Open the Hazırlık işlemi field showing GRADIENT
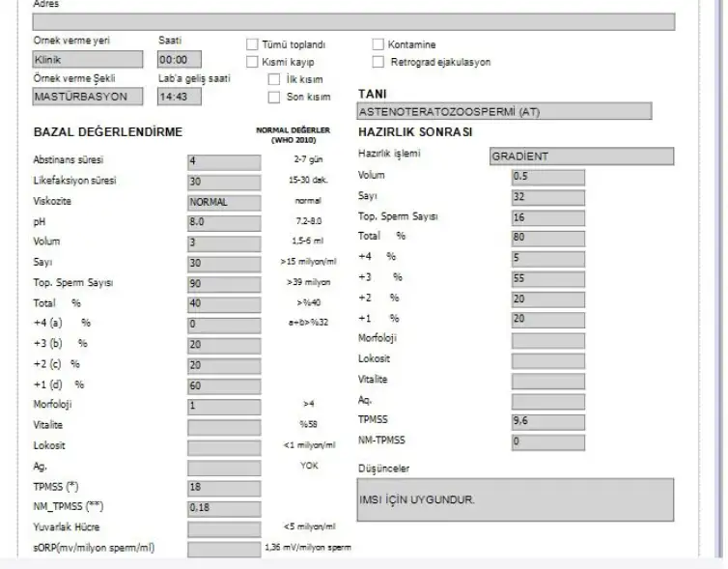728x569 pixels. [581, 156]
